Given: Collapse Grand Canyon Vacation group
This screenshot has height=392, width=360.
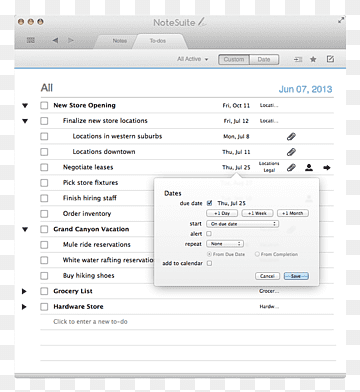Looking at the screenshot, I should pyautogui.click(x=25, y=230).
